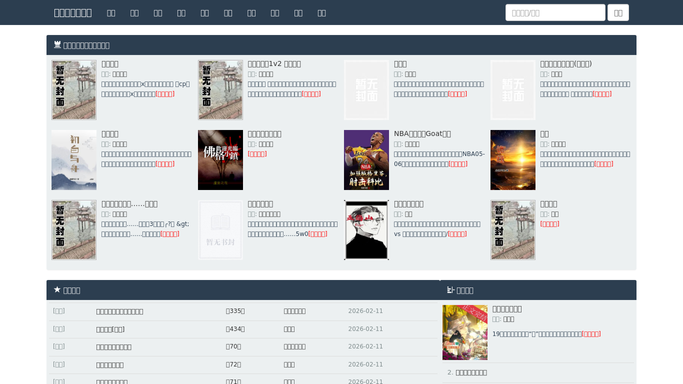Select the first navigation menu item after the logo
This screenshot has width=683, height=384.
pos(111,13)
